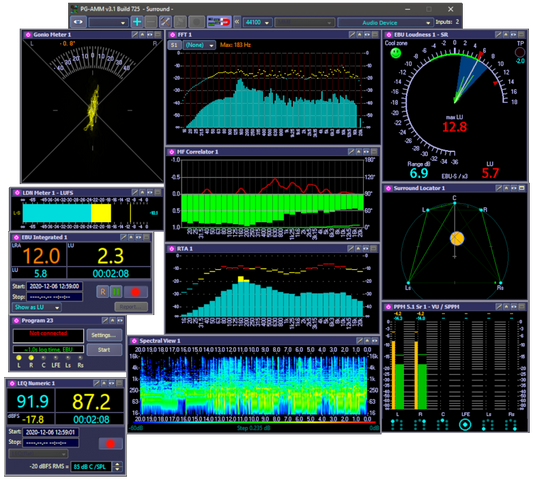Click the cyan plus icon to add a meter
This screenshot has width=533, height=480.
pyautogui.click(x=137, y=22)
